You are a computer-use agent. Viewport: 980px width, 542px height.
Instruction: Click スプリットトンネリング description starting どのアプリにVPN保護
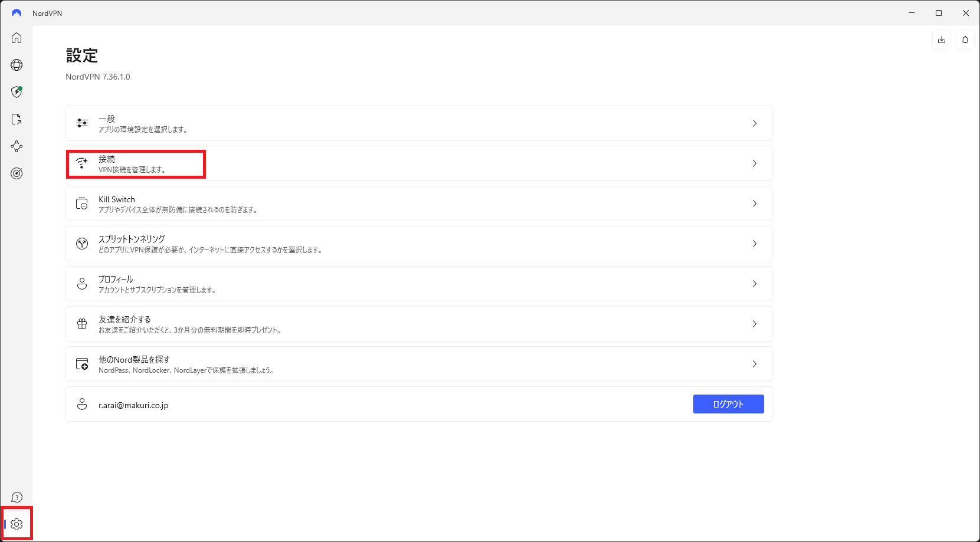tap(211, 250)
